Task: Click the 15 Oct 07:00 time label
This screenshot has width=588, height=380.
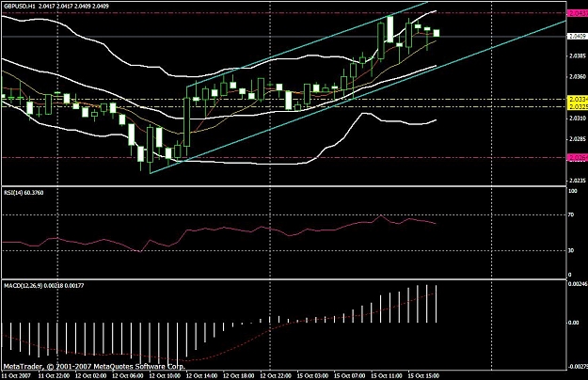Action: coord(349,375)
